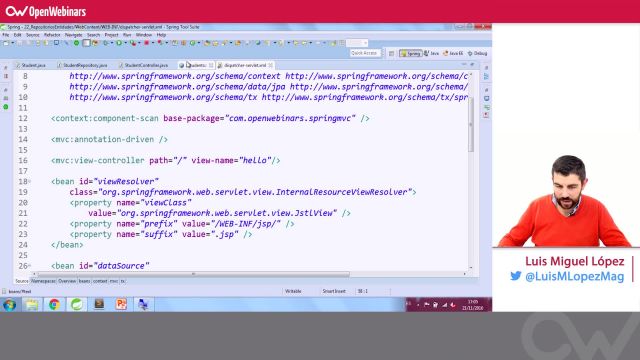Viewport: 640px width, 360px height.
Task: Open the File menu
Action: pos(6,35)
